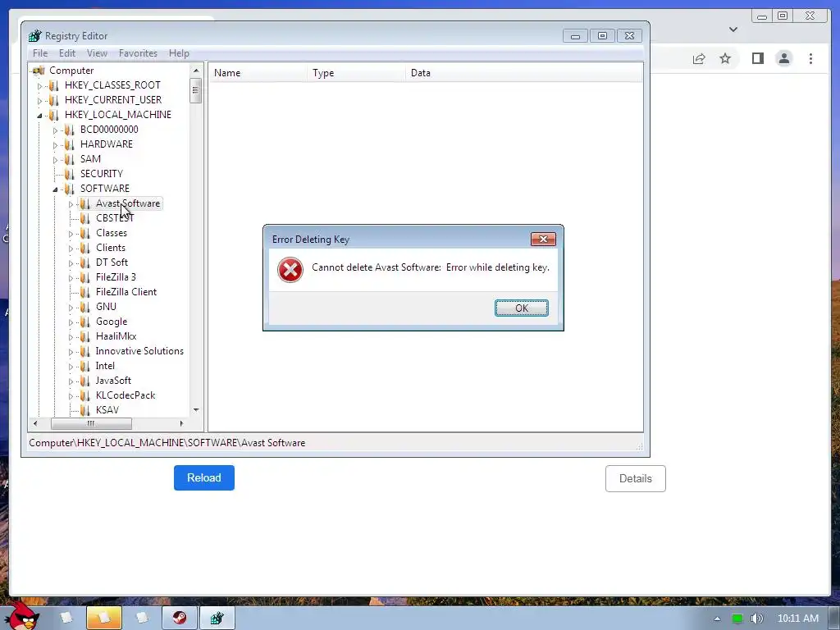Select the KSAV key folder icon

click(84, 410)
